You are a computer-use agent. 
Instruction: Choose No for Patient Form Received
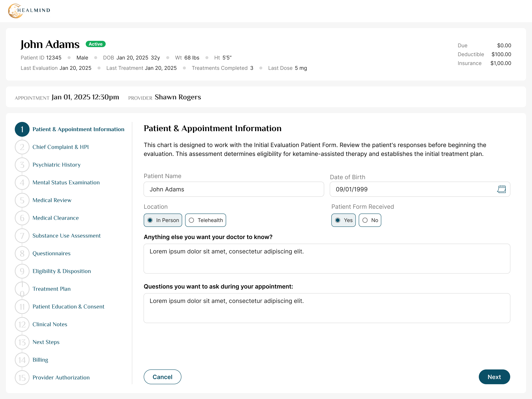coord(370,220)
